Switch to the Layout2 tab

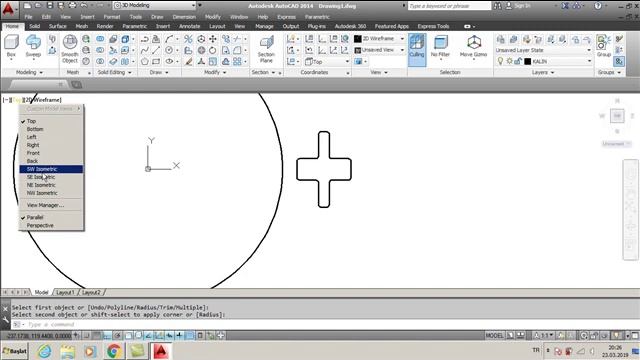click(x=91, y=292)
